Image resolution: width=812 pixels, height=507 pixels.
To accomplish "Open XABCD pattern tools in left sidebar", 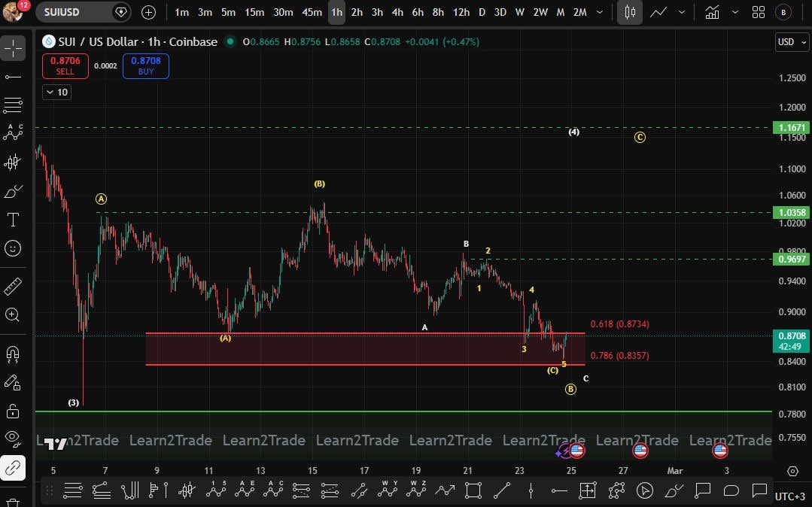I will 13,132.
